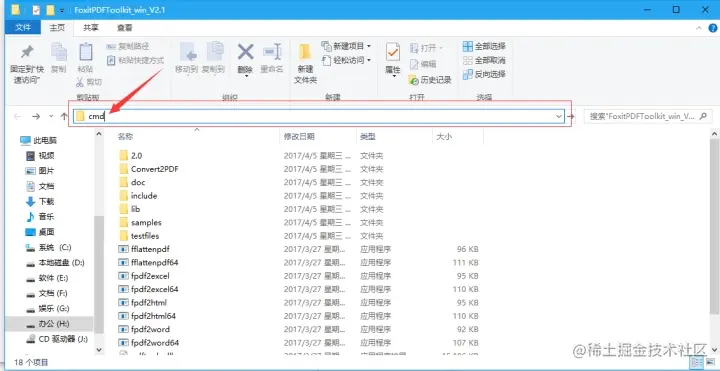Collapse the ribbon chevron
720x371 pixels.
[x=699, y=28]
